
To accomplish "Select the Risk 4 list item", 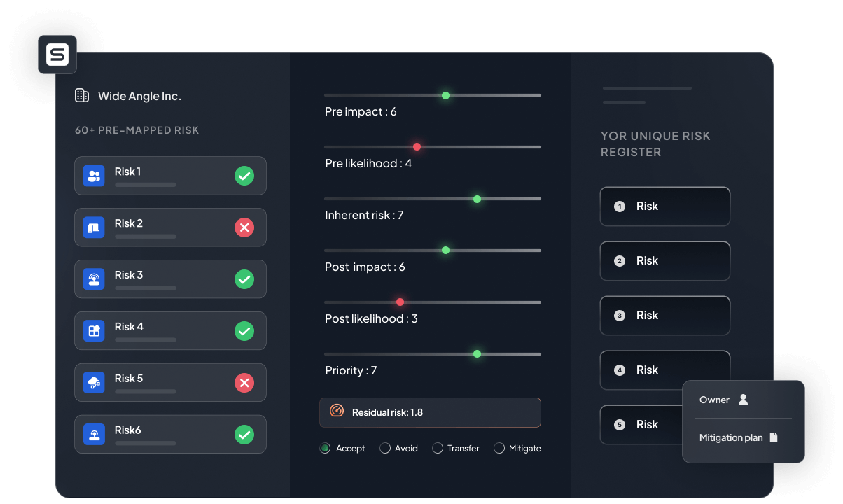I will click(170, 330).
